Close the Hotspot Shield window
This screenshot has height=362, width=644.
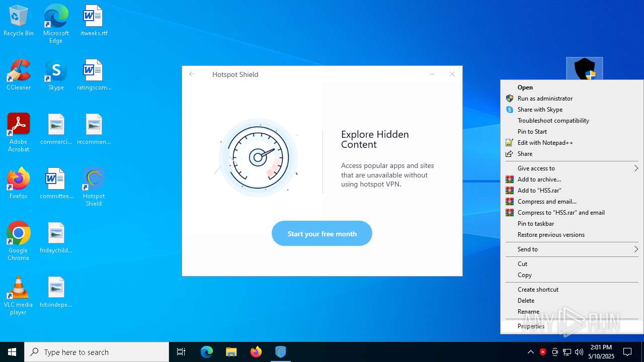coord(452,74)
